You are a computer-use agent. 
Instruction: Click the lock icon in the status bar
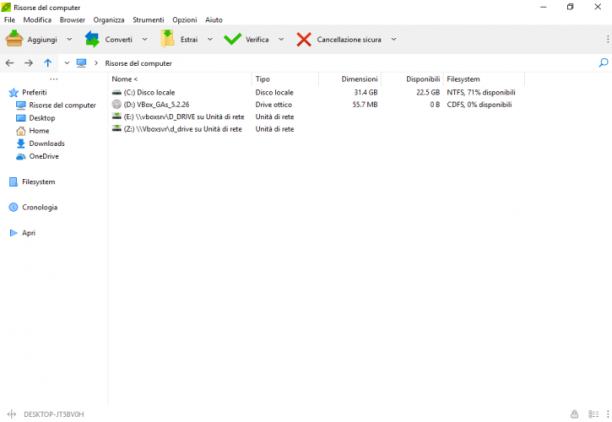(574, 414)
